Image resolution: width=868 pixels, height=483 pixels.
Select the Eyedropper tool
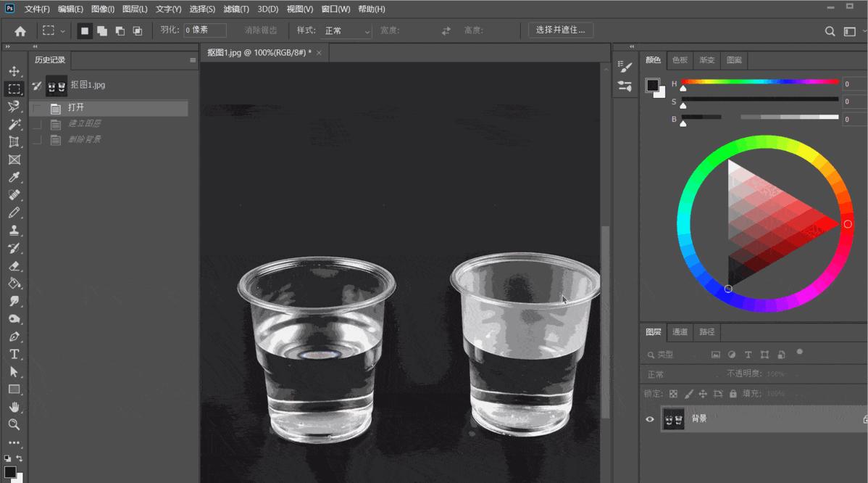pos(14,177)
